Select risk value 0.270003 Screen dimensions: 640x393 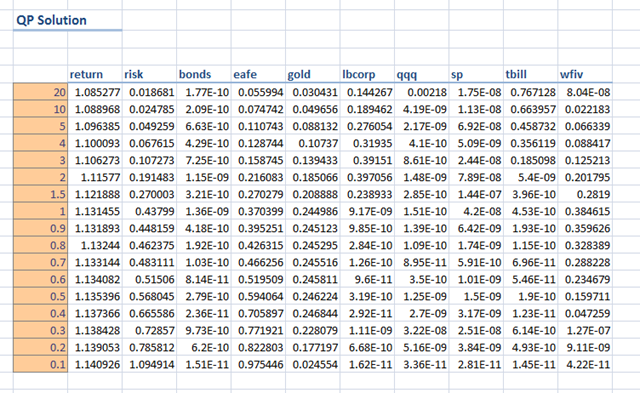pos(149,194)
